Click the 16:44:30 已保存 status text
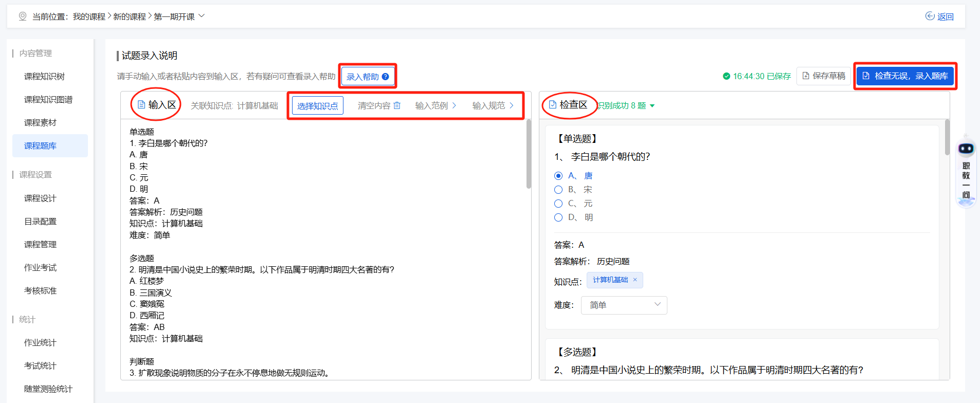 762,76
